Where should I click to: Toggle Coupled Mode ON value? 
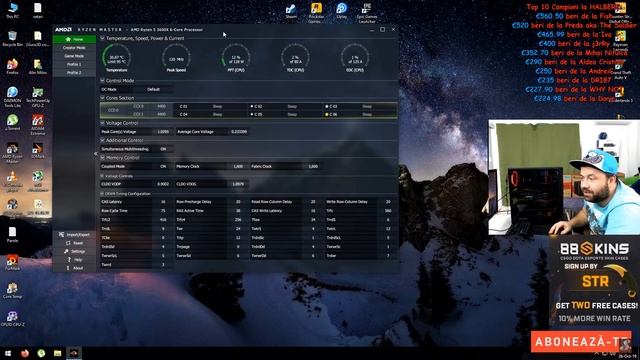(x=163, y=167)
